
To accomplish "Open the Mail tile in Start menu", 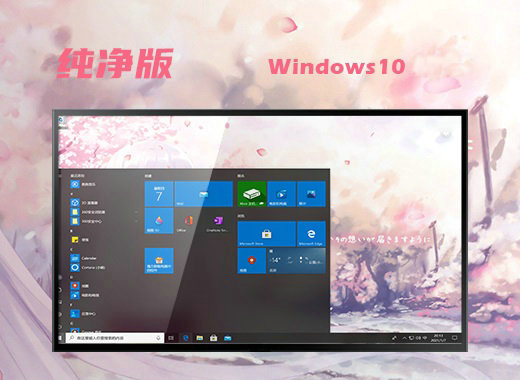I will [x=203, y=194].
